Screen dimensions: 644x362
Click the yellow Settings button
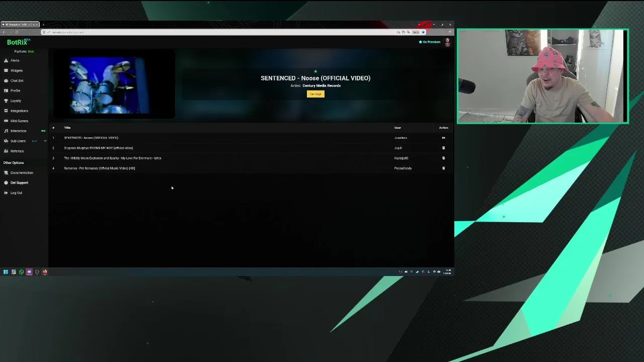[x=315, y=94]
